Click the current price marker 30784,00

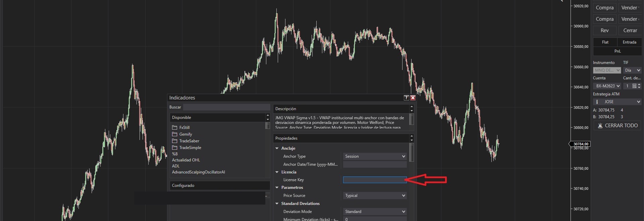pos(580,144)
